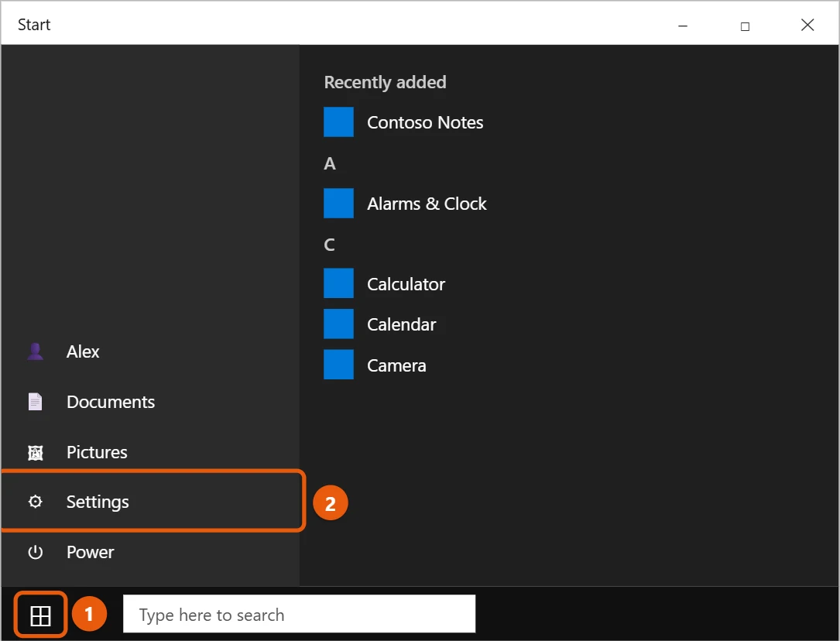This screenshot has height=641, width=840.
Task: Open the Documents folder entry
Action: click(x=150, y=402)
